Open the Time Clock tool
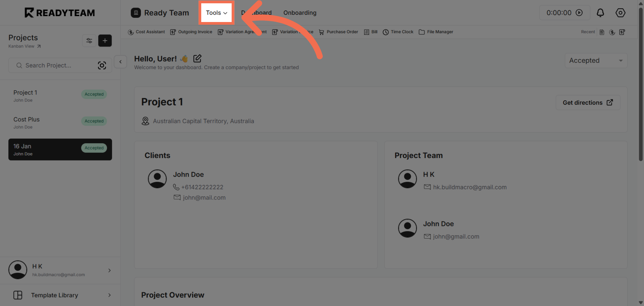644x306 pixels. tap(398, 32)
